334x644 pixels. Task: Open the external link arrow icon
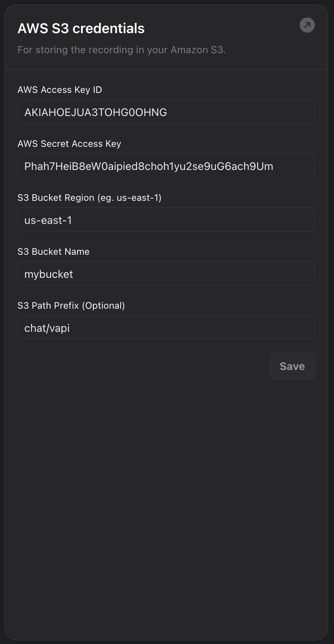307,25
